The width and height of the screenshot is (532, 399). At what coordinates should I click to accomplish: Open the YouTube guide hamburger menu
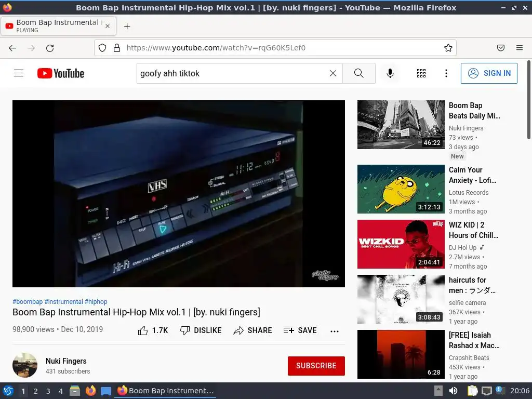click(19, 73)
